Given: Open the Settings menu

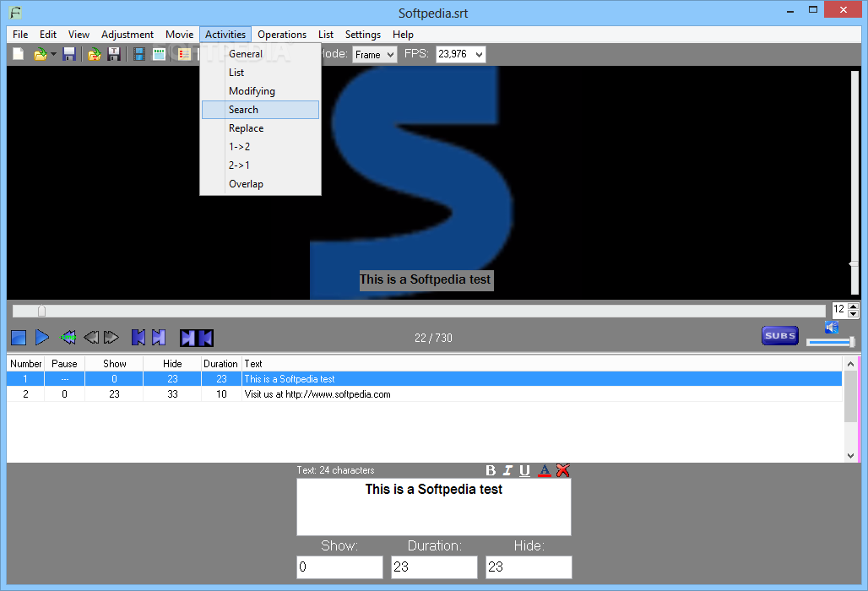Looking at the screenshot, I should (x=362, y=35).
